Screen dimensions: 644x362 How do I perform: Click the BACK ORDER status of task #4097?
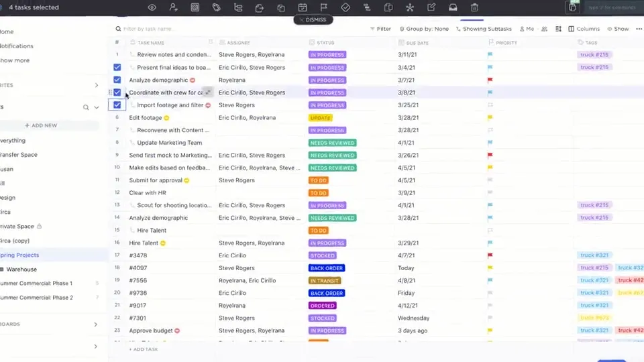327,268
